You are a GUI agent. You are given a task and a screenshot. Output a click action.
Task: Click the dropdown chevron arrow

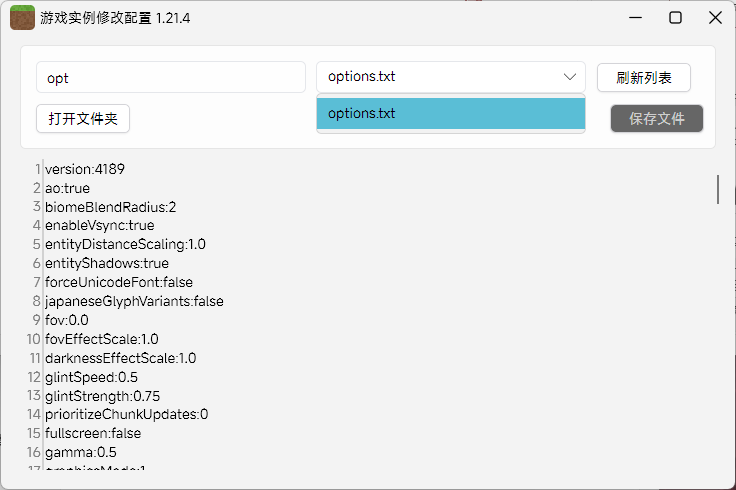point(571,77)
